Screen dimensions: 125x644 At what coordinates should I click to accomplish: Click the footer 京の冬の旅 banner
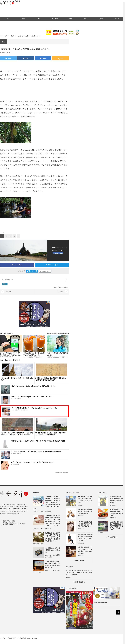click(49, 600)
